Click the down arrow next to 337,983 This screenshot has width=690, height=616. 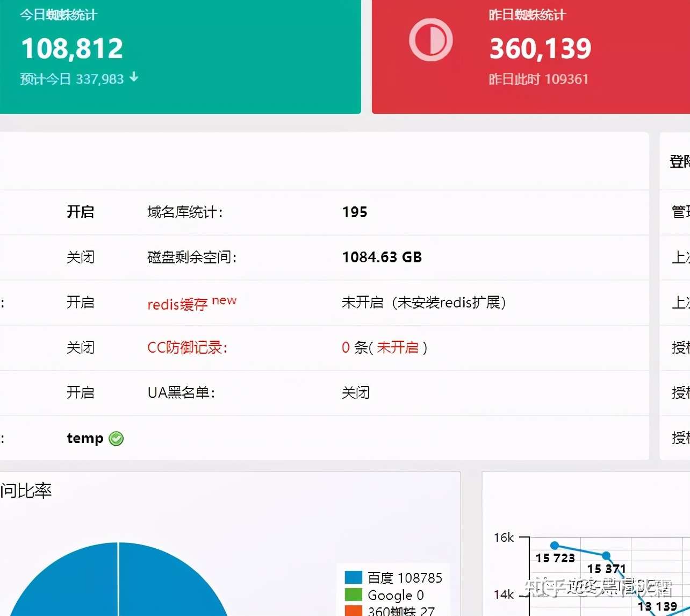tap(133, 78)
